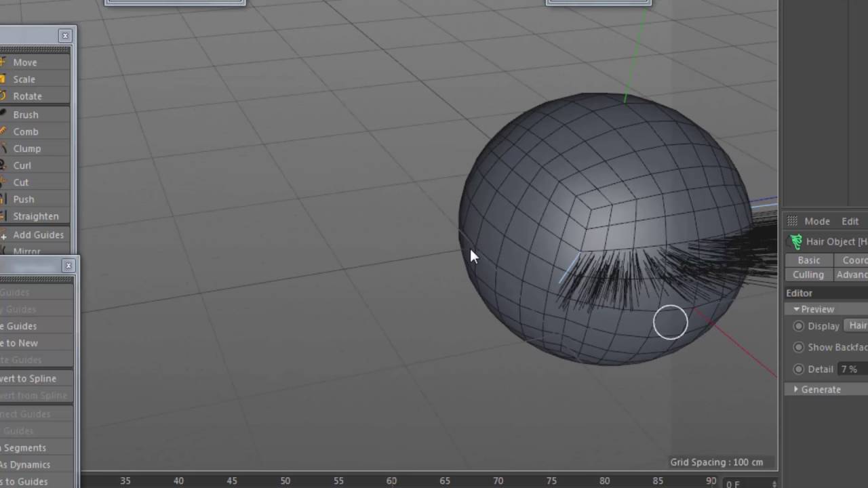Click the Detail percentage field showing 7 %
868x488 pixels.
853,369
